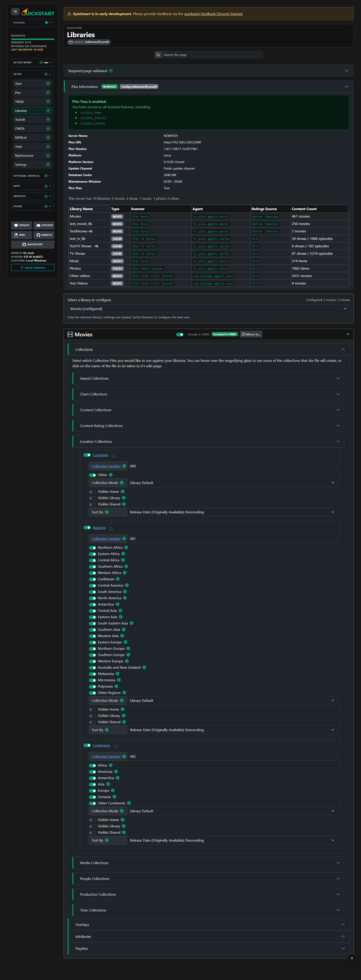The image size is (361, 980).
Task: Click the info icon beside Western Europe
Action: tap(127, 661)
